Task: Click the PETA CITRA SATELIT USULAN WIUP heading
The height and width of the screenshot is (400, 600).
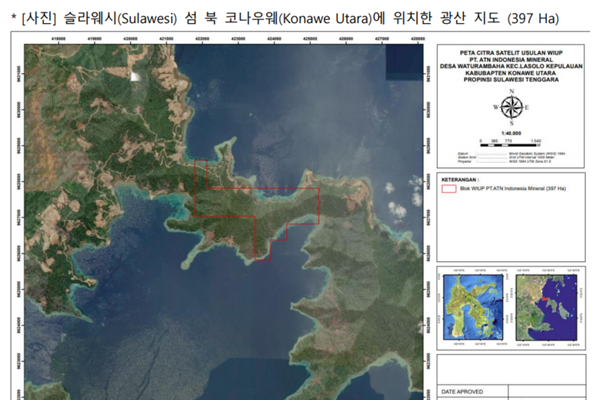Action: coord(510,53)
